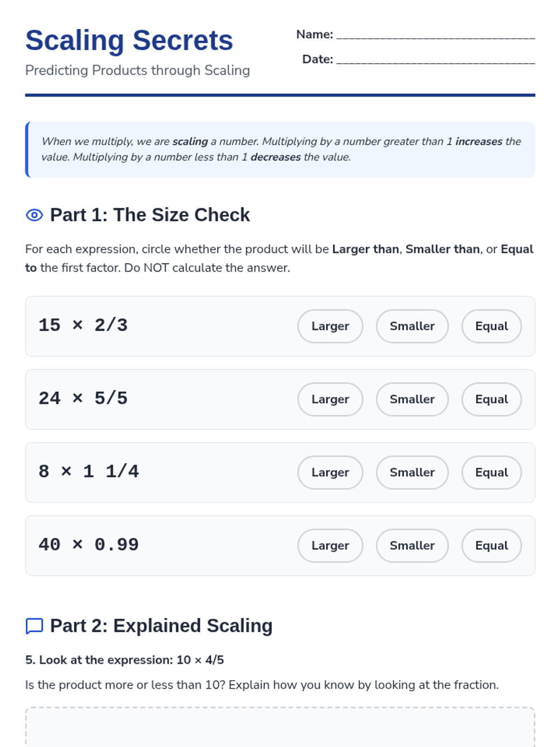Click the dashed answer box for question 5
560x747 pixels.
[x=280, y=727]
